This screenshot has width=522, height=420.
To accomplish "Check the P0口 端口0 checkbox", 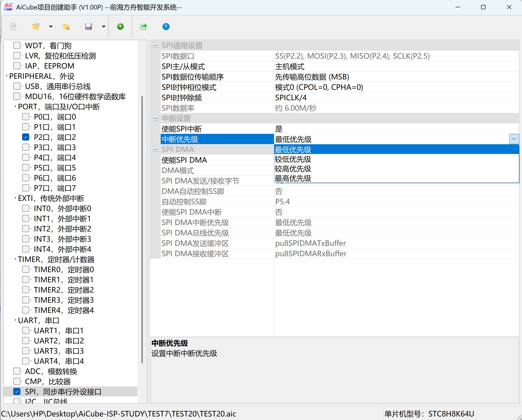I will tap(26, 117).
